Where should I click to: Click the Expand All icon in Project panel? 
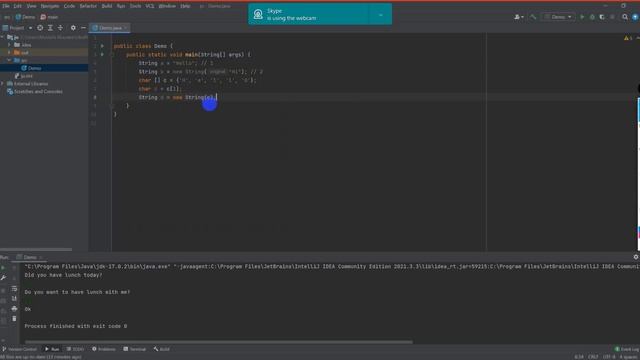click(50, 28)
